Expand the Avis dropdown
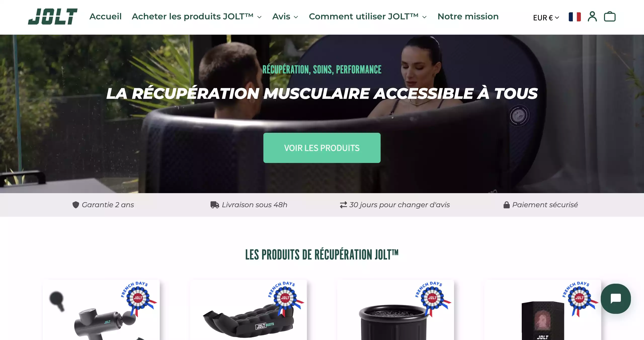Viewport: 644px width, 340px height. click(x=285, y=16)
